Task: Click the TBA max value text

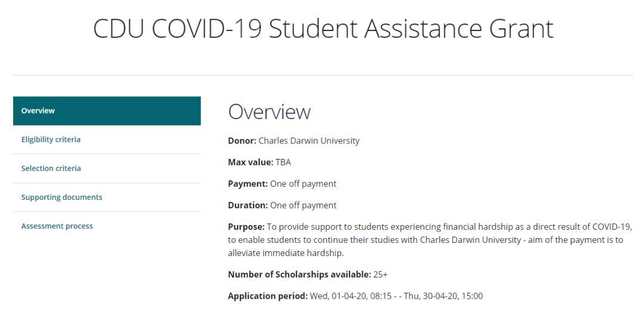Action: pyautogui.click(x=283, y=163)
